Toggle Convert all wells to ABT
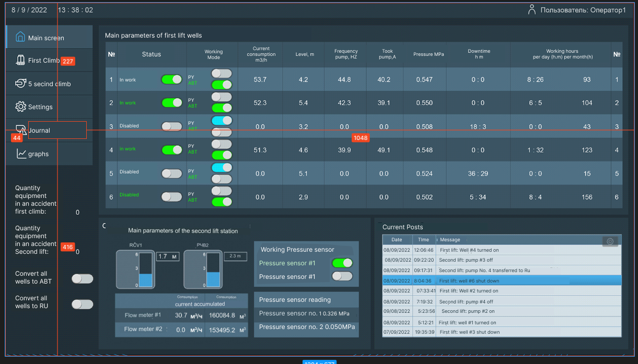This screenshot has width=638, height=364. [x=82, y=279]
